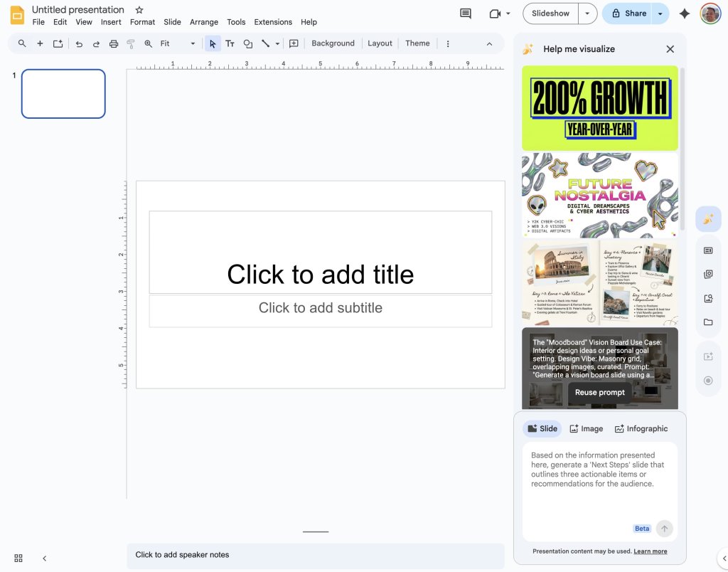Show grid view of slides
The image size is (728, 572).
click(x=18, y=558)
